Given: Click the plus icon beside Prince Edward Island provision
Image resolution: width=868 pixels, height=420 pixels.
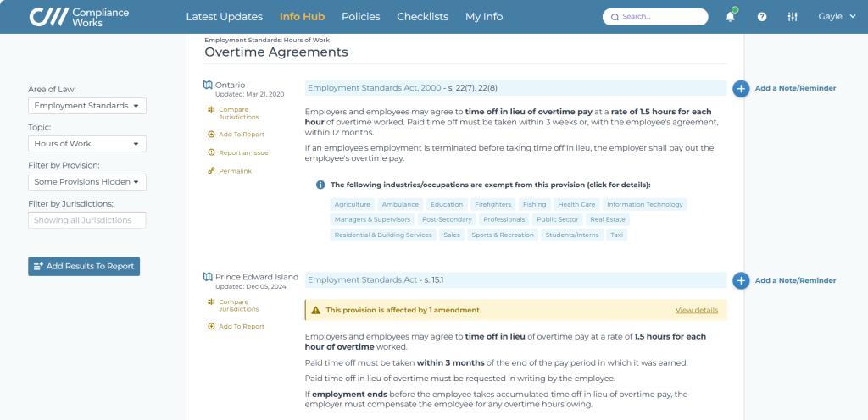Looking at the screenshot, I should [740, 280].
